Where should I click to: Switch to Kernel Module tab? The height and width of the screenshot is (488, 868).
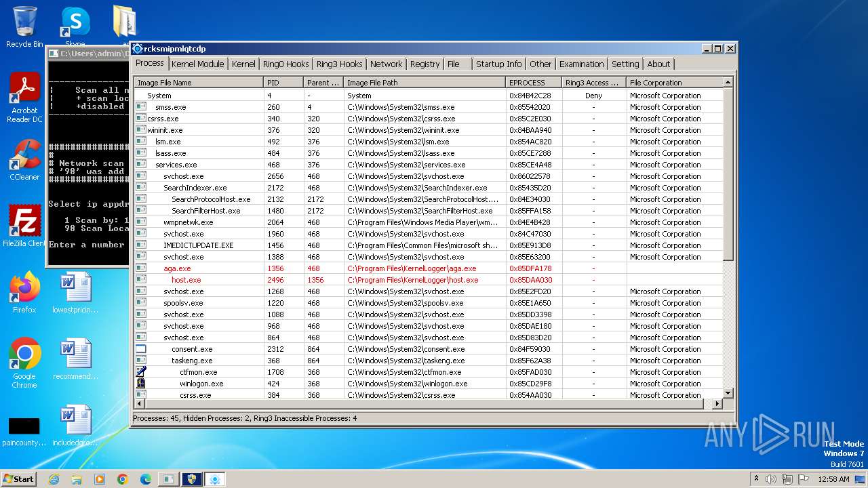[197, 64]
